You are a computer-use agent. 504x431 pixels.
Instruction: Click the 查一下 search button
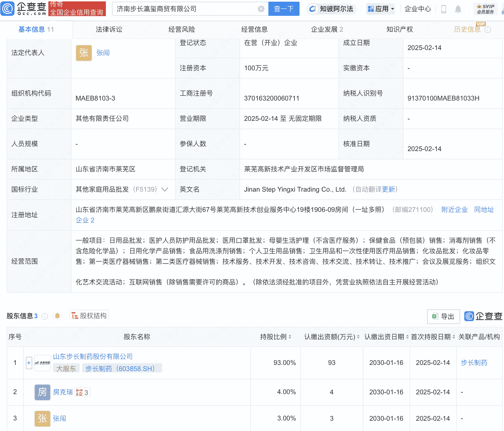point(284,9)
